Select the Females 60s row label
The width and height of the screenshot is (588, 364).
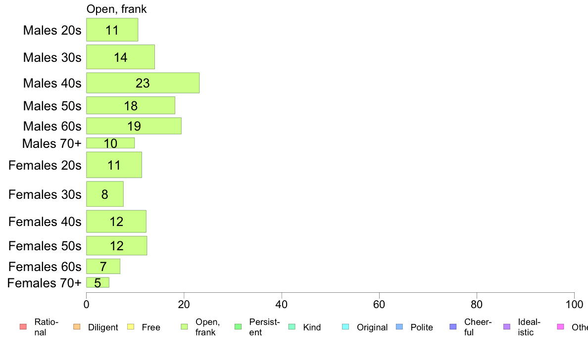click(45, 267)
